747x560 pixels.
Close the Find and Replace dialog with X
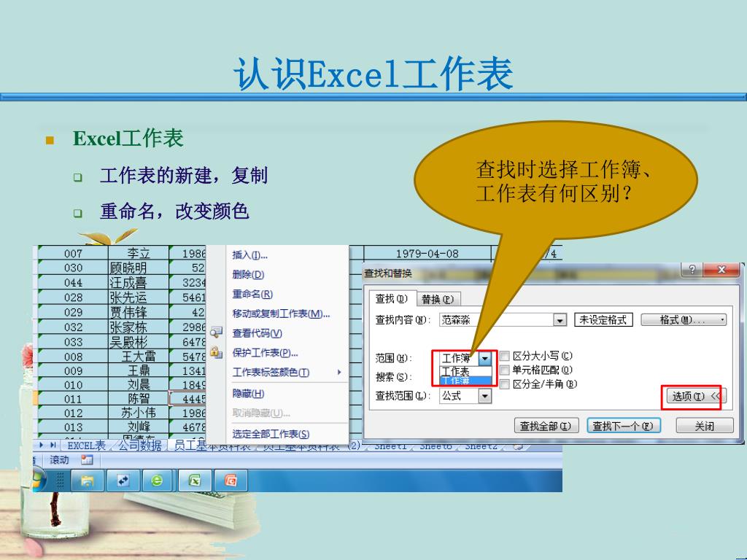click(x=721, y=270)
